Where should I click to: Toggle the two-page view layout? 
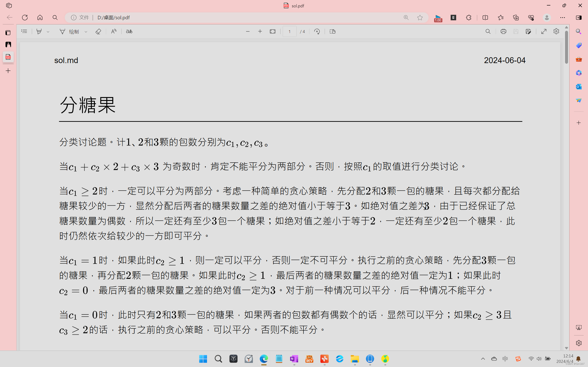(x=332, y=31)
